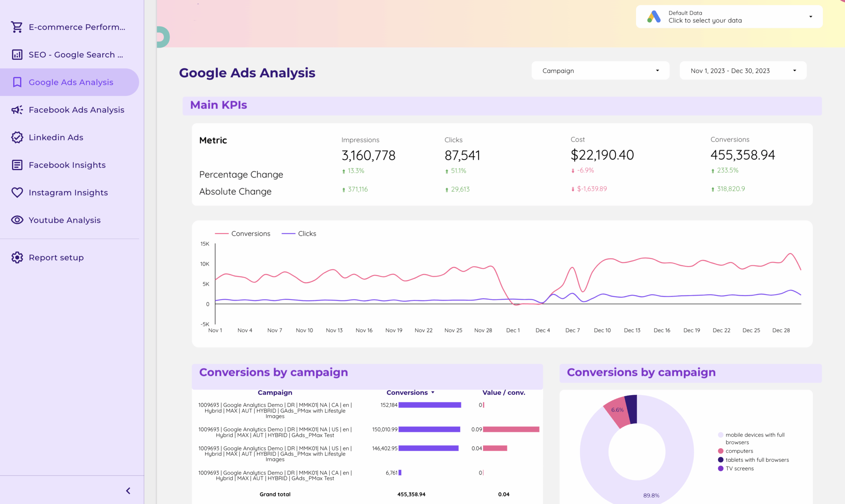The image size is (845, 504).
Task: Click the megaphone icon for Facebook Ads Analysis
Action: coord(17,110)
